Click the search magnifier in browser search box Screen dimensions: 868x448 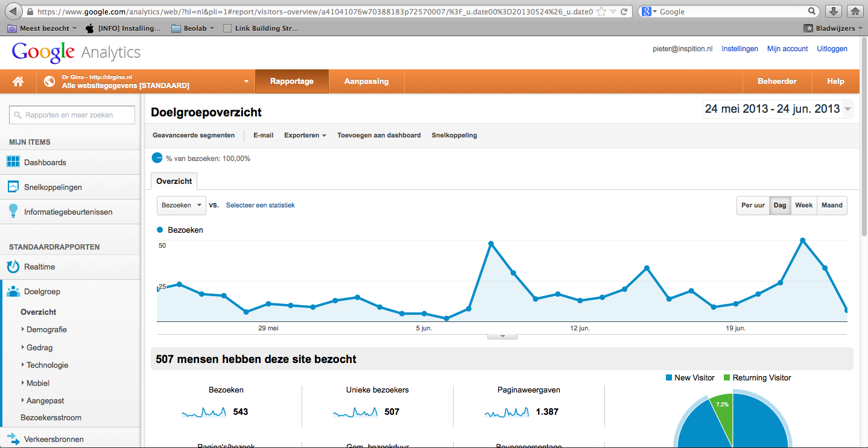[x=813, y=11]
